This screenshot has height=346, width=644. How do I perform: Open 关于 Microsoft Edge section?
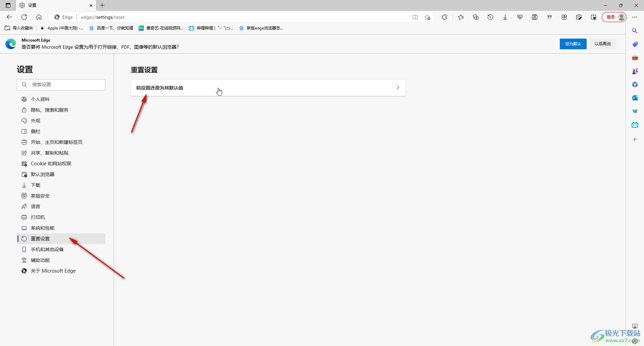pos(61,271)
